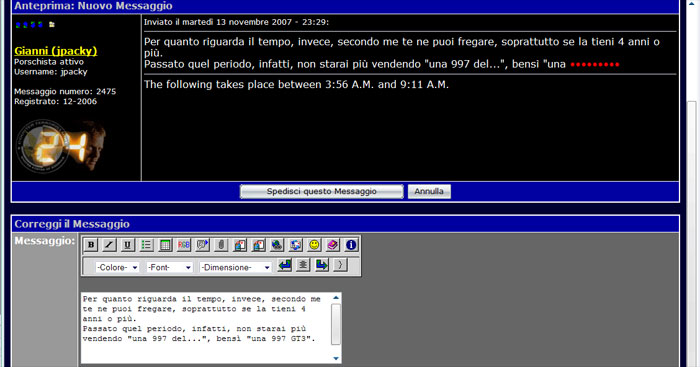Align text left with green-blue arrow

point(284,265)
